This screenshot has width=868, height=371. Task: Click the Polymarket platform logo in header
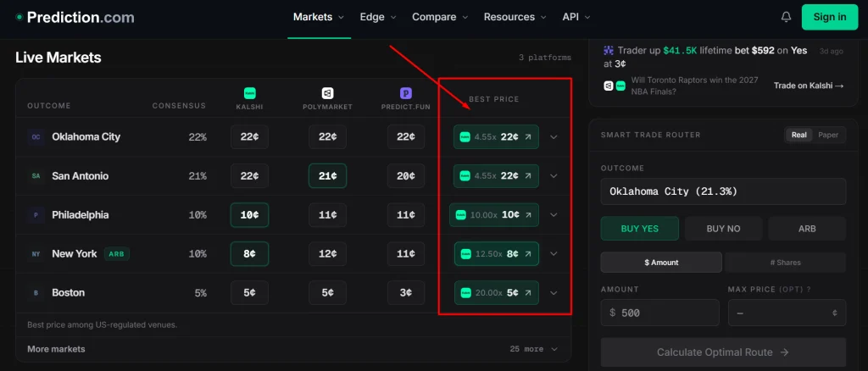point(328,93)
